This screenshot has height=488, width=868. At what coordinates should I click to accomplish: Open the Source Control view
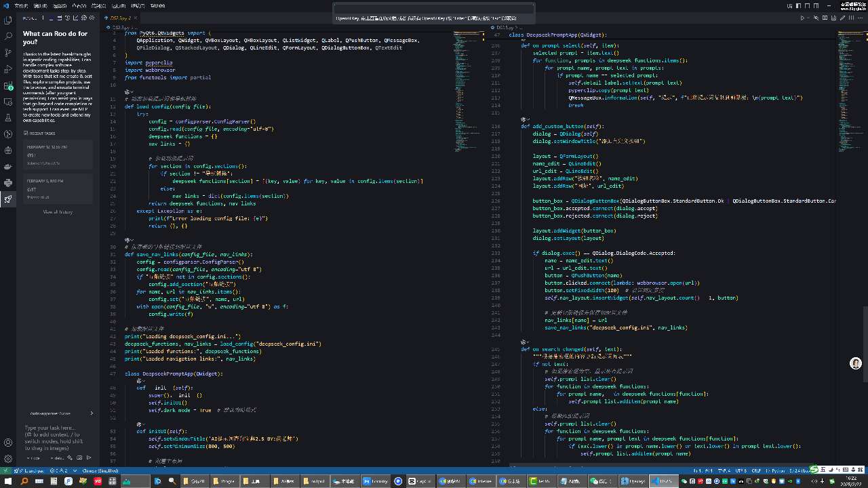pyautogui.click(x=8, y=52)
